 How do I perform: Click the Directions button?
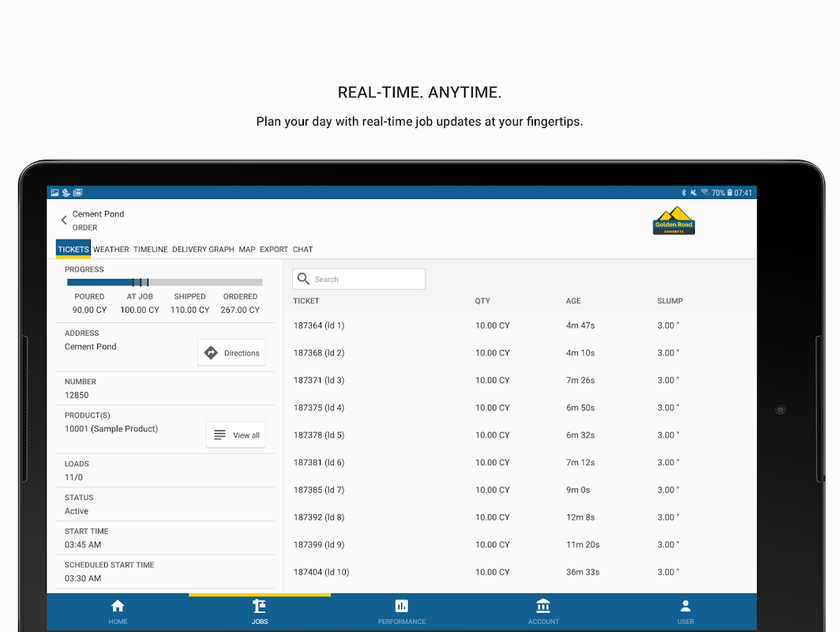click(231, 352)
